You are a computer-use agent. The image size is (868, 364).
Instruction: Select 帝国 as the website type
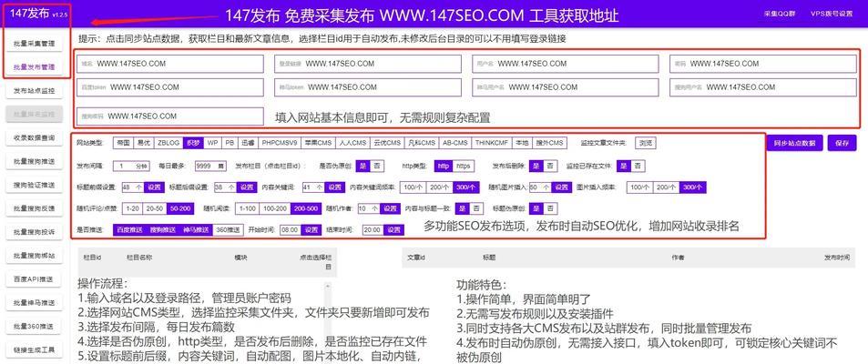[123, 143]
